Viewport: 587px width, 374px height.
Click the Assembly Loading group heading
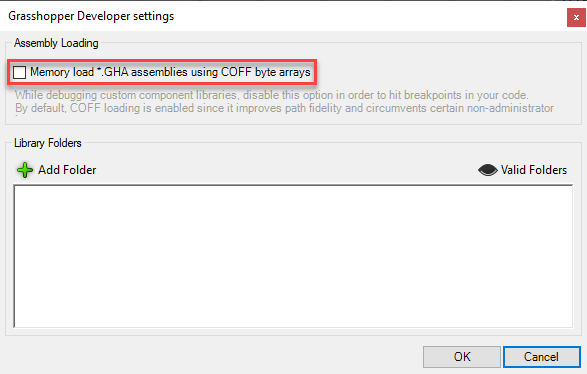tap(56, 43)
